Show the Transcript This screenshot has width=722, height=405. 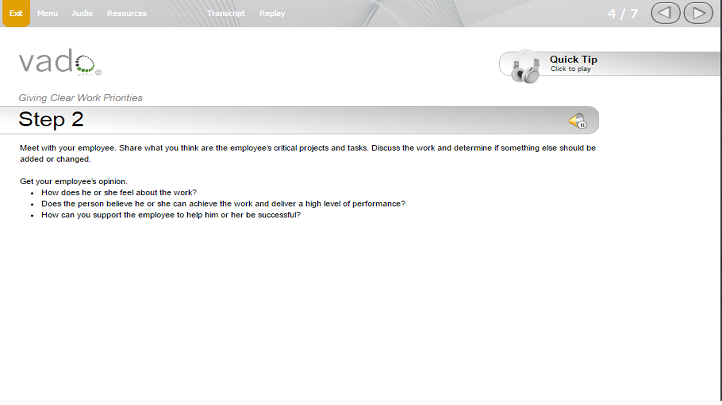pyautogui.click(x=226, y=13)
